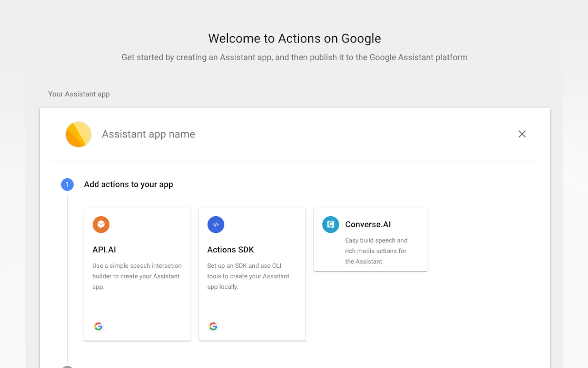Click the "Your Assistant app" section label
Image resolution: width=588 pixels, height=368 pixels.
[79, 94]
